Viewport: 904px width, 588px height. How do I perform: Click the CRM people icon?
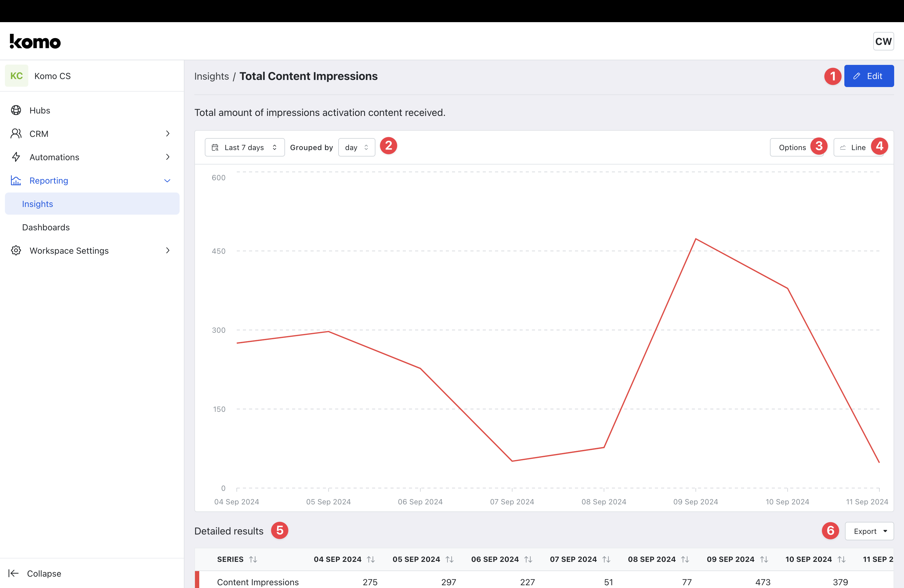[16, 134]
